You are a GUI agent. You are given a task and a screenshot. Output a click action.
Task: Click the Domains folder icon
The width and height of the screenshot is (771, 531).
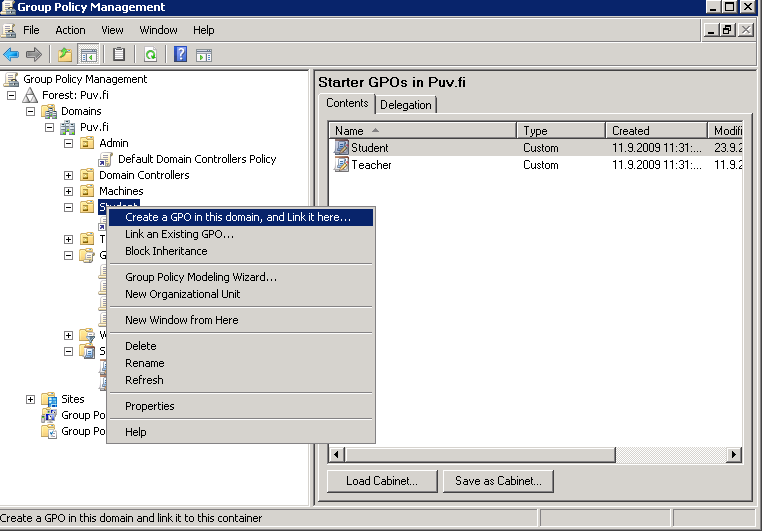pyautogui.click(x=49, y=112)
